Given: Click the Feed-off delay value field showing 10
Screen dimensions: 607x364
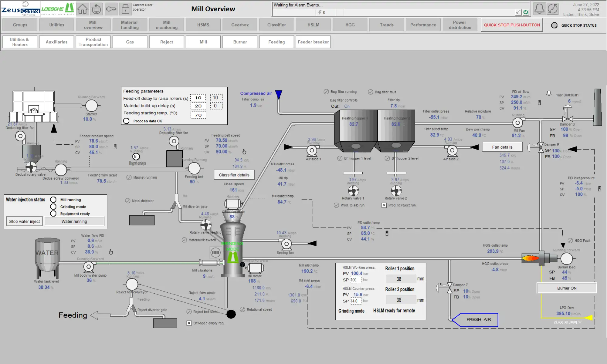Looking at the screenshot, I should coord(198,98).
